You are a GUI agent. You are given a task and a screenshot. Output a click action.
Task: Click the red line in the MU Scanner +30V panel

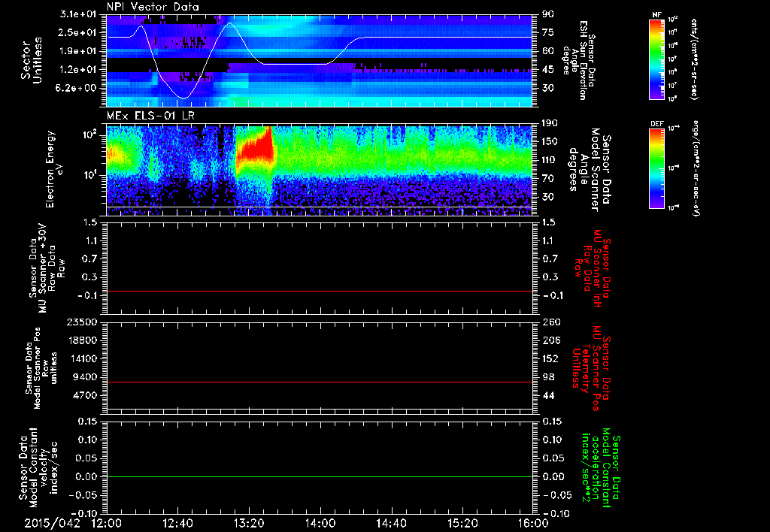(x=320, y=291)
